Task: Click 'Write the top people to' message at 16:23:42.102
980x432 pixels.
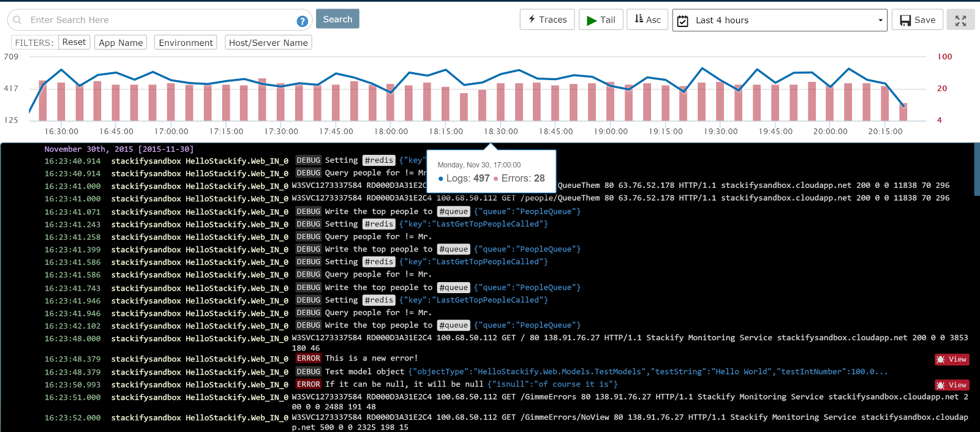Action: tap(379, 326)
